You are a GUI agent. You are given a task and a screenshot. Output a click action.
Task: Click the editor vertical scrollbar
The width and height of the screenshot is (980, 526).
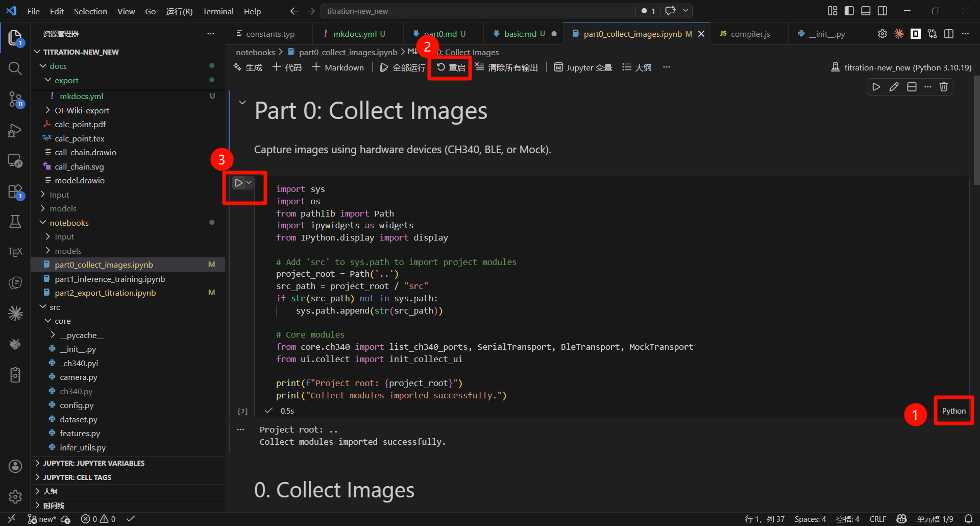976,130
